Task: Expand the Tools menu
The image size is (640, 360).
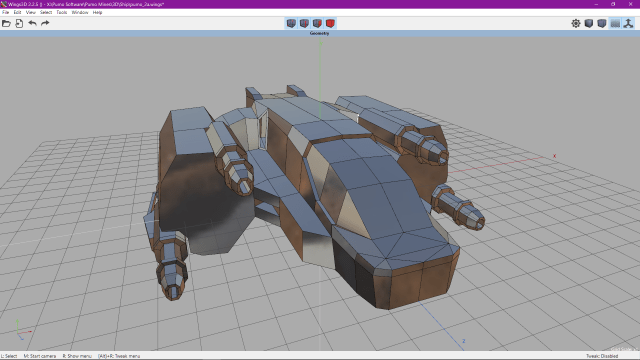Action: [62, 12]
